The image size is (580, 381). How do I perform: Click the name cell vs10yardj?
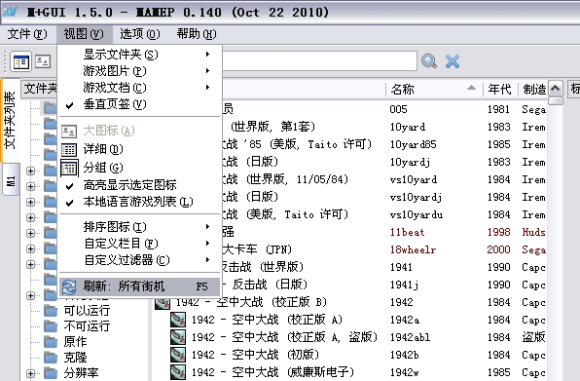coord(416,197)
